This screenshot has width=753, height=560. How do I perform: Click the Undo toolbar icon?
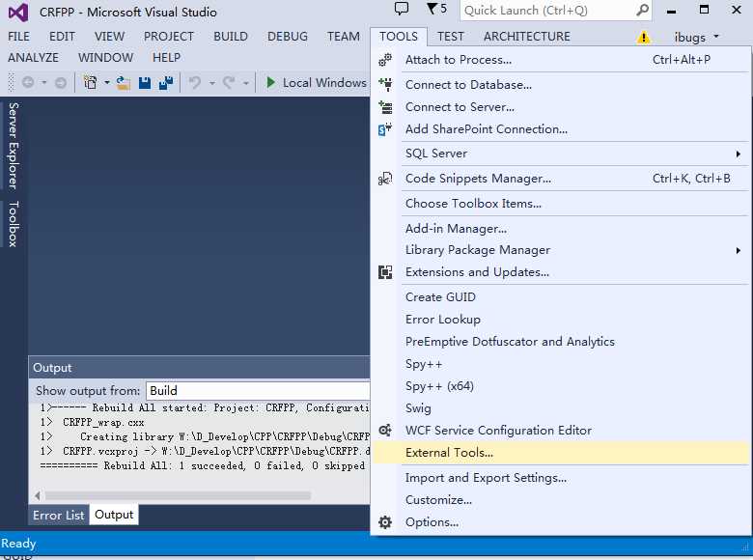click(194, 83)
